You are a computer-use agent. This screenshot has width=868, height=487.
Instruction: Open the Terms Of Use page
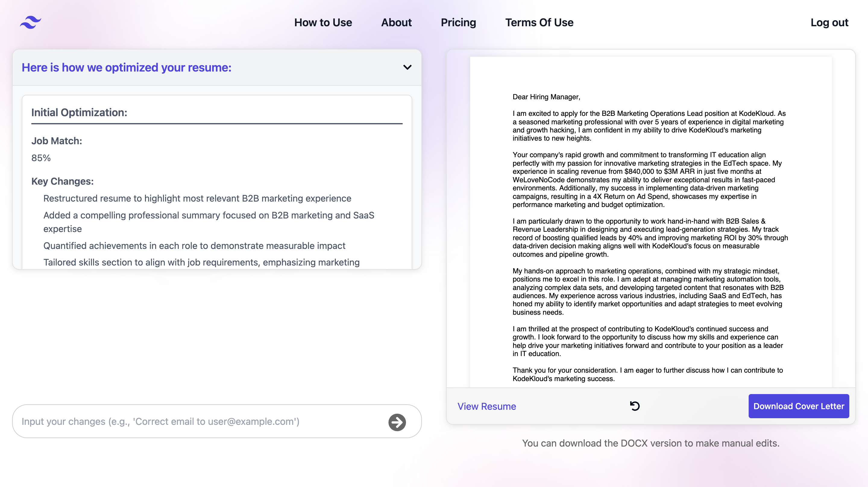[539, 22]
